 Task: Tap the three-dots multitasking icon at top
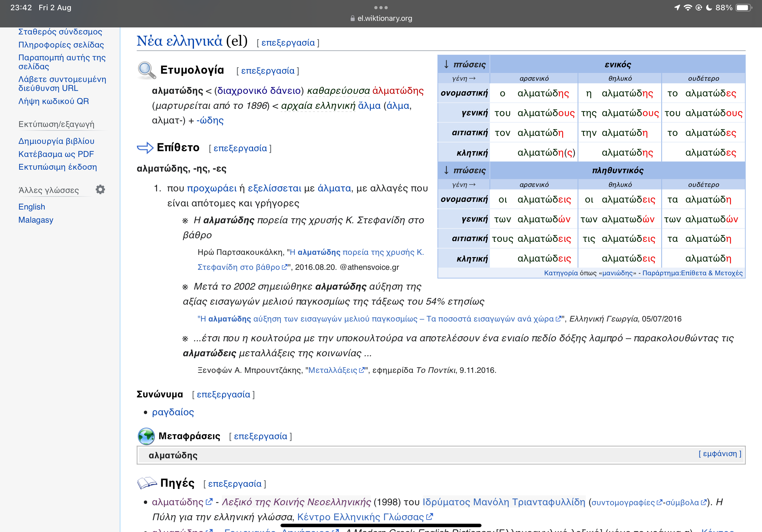381,7
